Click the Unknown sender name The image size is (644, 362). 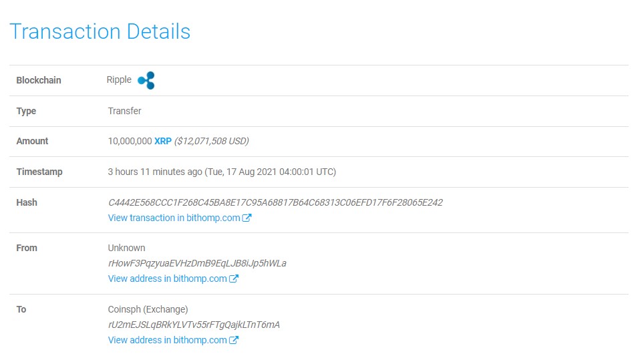[126, 248]
